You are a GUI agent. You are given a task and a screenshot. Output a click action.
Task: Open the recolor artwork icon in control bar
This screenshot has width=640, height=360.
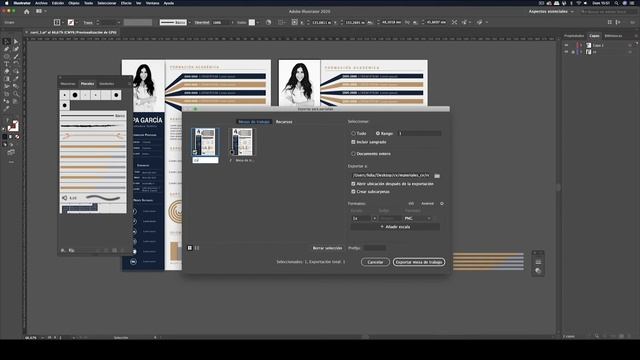coord(268,22)
